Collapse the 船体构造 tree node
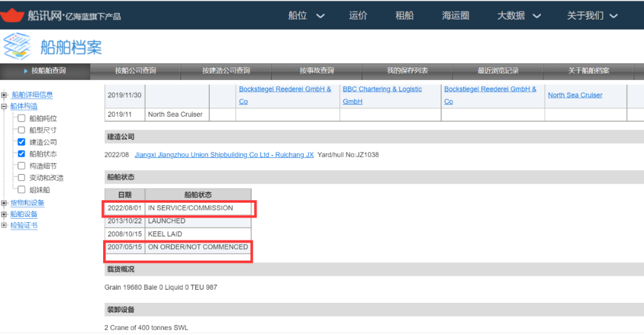Viewport: 644px width, 335px height. pos(5,107)
